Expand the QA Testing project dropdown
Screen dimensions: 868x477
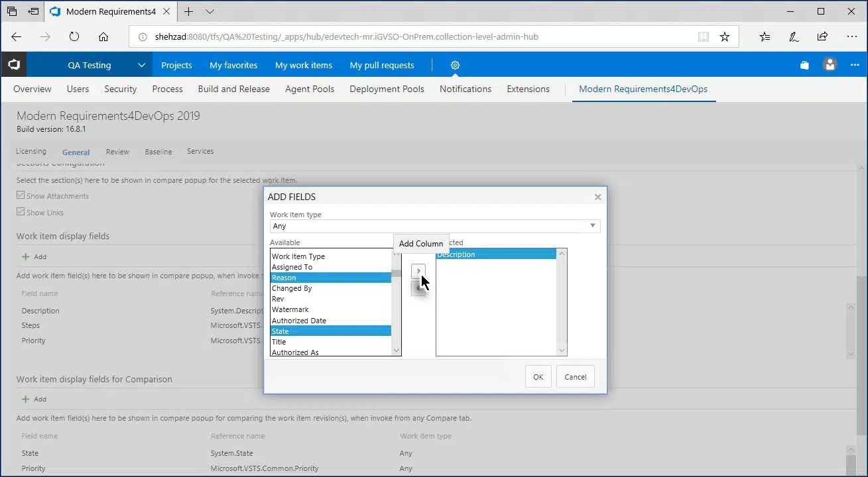[x=141, y=65]
